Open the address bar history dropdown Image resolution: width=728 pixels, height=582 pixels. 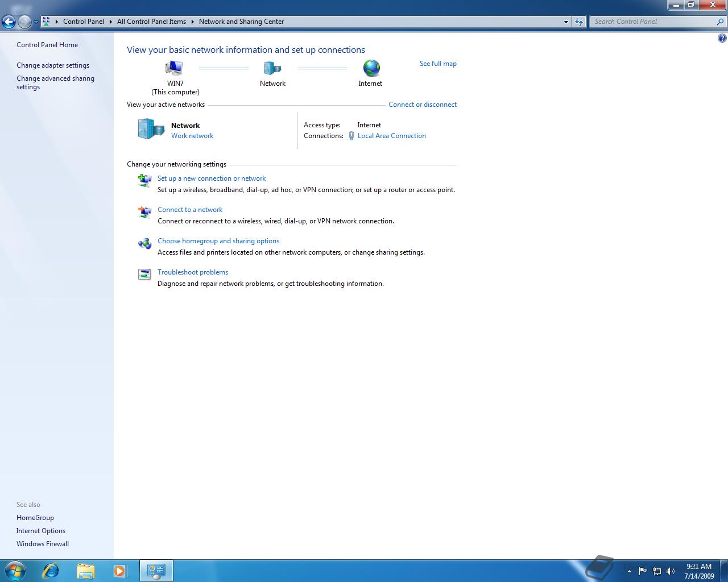click(x=566, y=22)
